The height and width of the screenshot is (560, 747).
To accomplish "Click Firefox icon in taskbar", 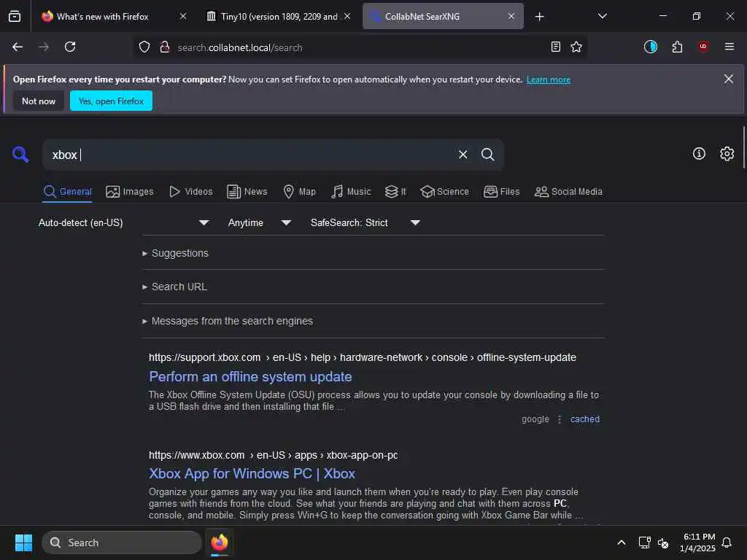I will (x=220, y=542).
